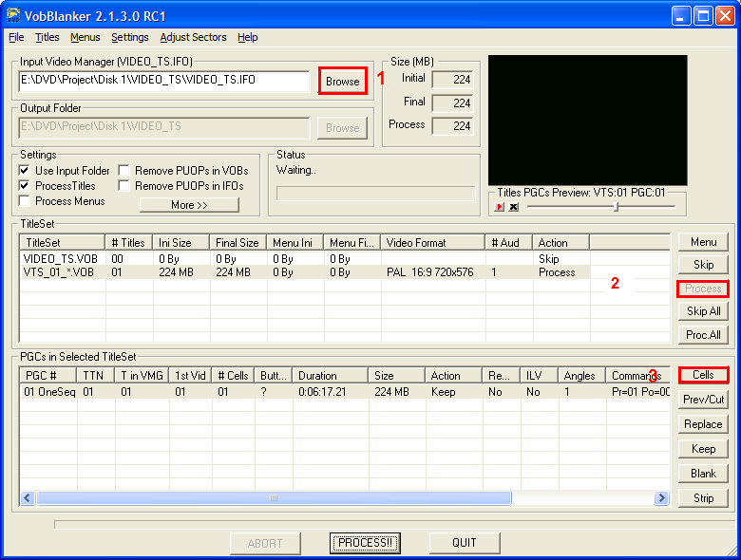Enable Remove PUOPs in IFOs
The height and width of the screenshot is (560, 741).
point(123,186)
